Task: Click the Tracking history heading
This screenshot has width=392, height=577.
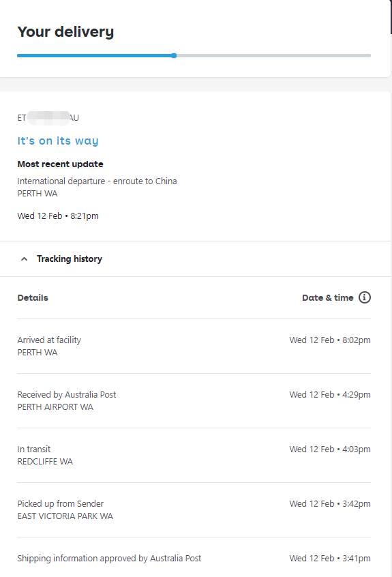Action: (69, 258)
